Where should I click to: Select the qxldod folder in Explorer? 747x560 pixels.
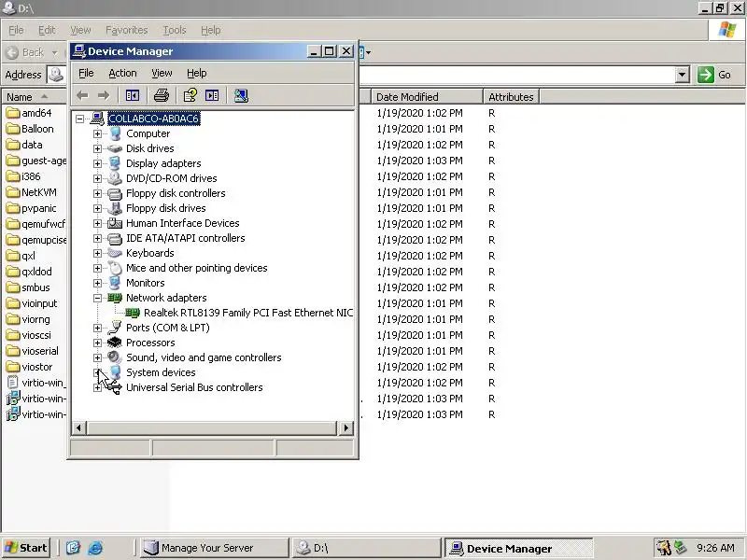[x=36, y=272]
